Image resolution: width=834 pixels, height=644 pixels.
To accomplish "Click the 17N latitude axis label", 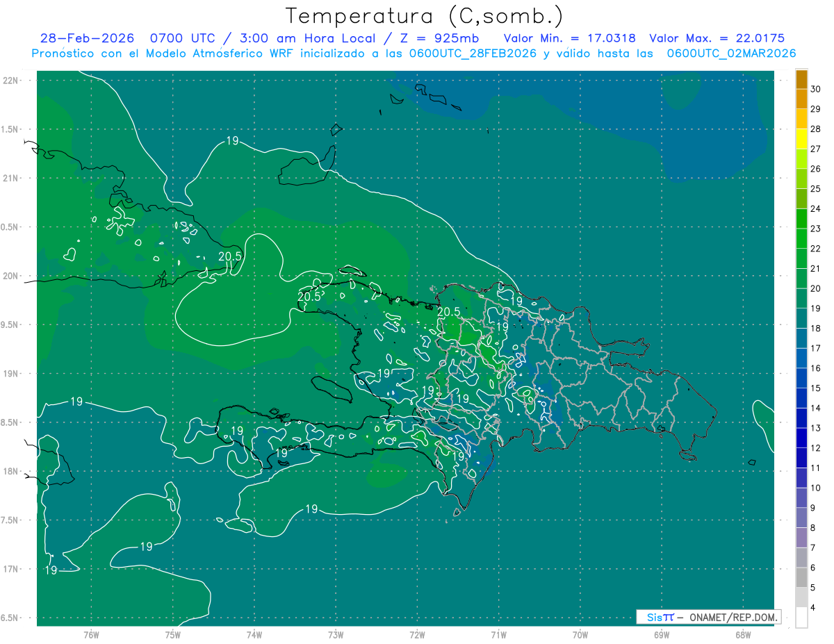I will point(12,569).
